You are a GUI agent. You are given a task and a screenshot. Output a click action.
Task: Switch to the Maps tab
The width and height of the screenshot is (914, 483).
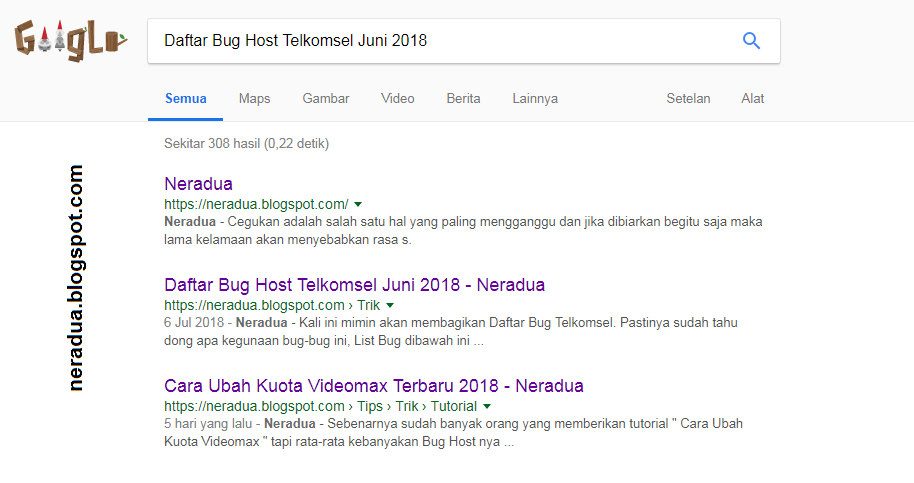(255, 98)
